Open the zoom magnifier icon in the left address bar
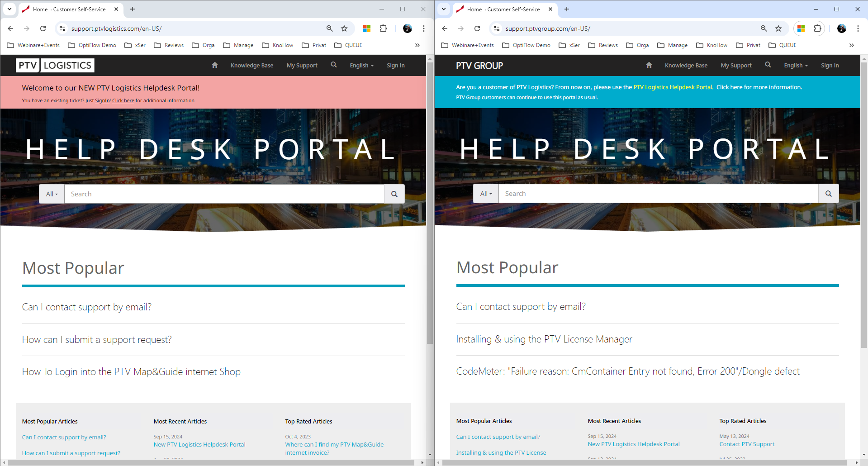 [330, 29]
